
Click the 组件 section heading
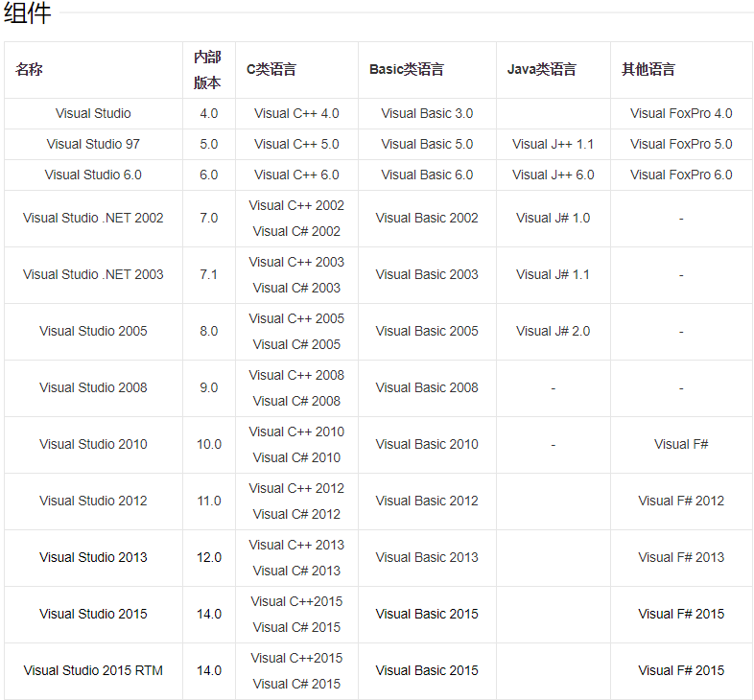pos(27,14)
